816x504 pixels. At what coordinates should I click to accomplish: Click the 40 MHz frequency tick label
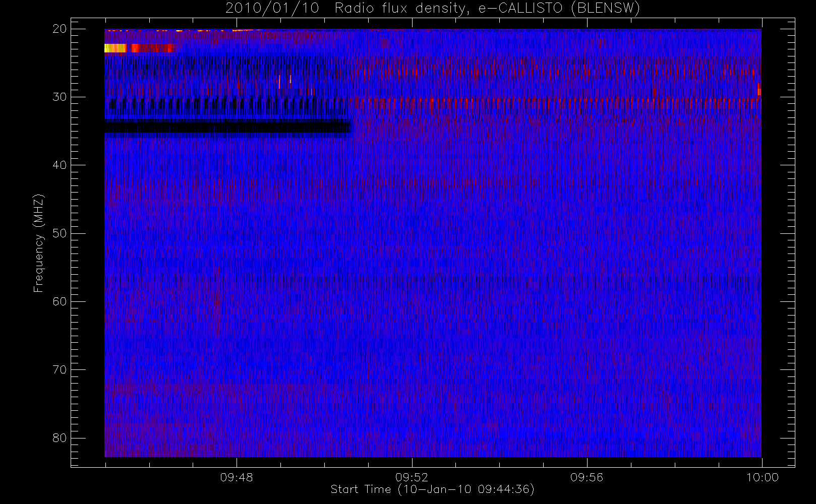pos(60,165)
